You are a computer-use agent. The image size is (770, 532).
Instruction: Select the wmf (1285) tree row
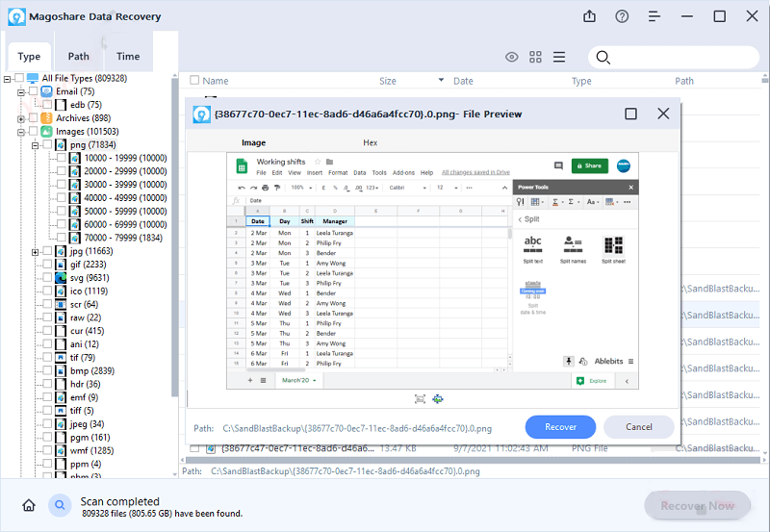point(91,450)
